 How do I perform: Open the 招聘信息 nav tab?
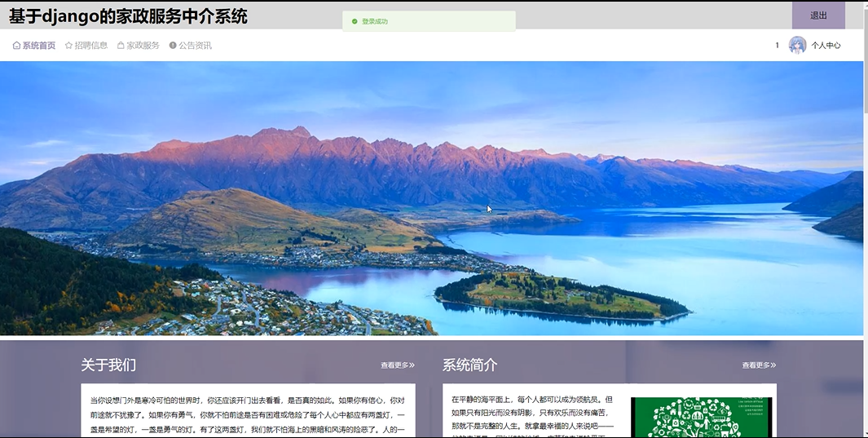point(86,46)
